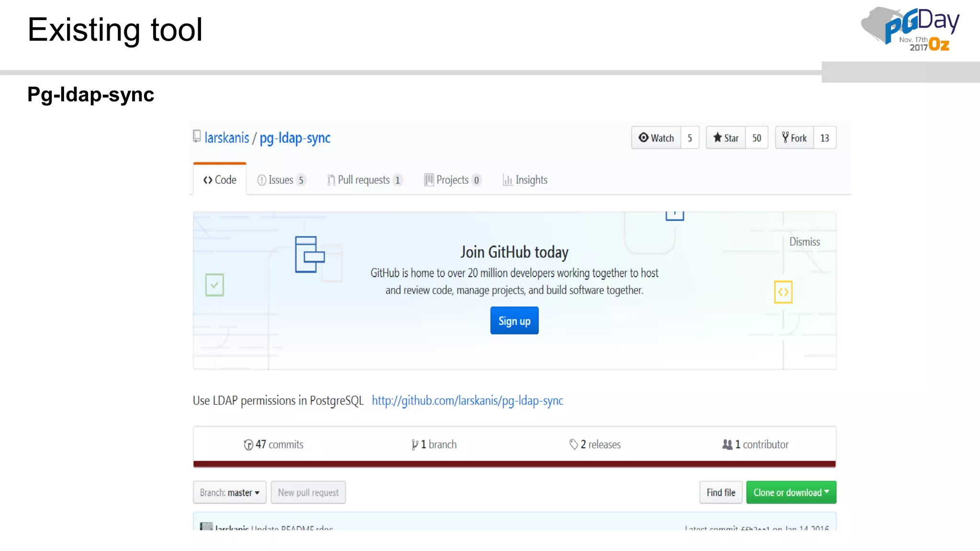Click the repository book icon beside larskanis

click(197, 137)
